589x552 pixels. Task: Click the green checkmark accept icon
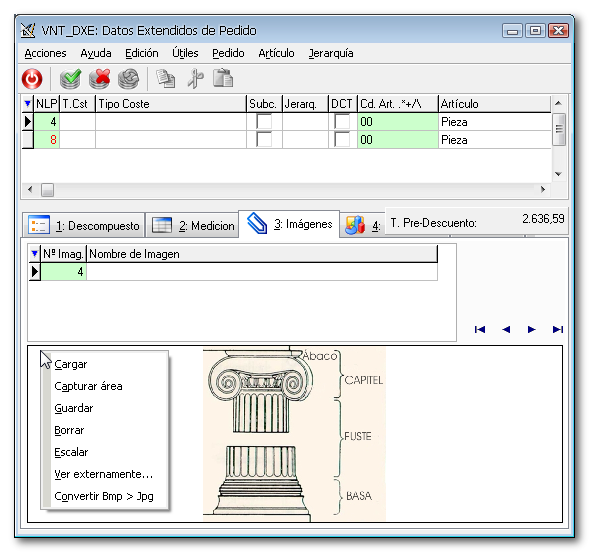(70, 79)
